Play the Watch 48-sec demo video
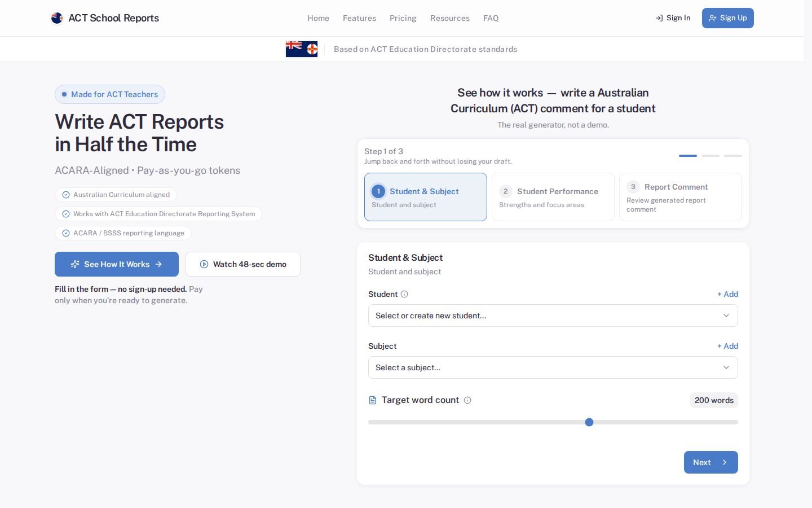Image resolution: width=812 pixels, height=508 pixels. click(243, 264)
